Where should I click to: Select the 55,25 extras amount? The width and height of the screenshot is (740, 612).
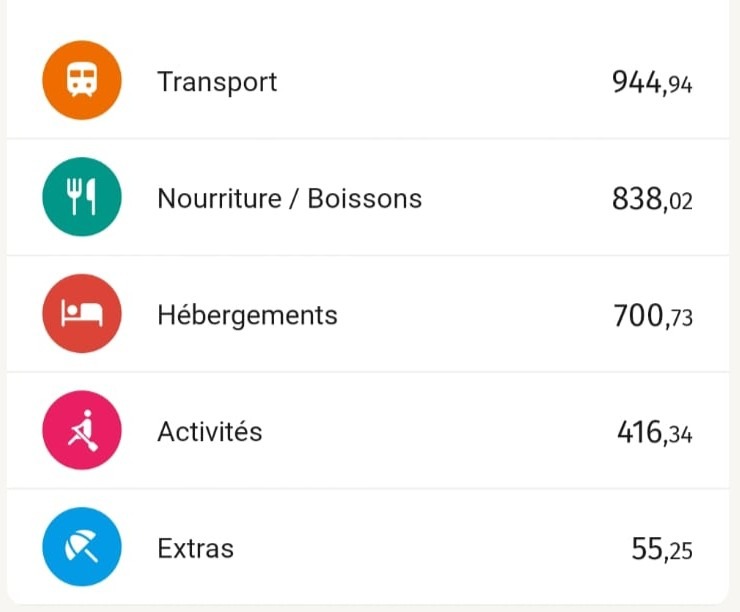tap(662, 549)
